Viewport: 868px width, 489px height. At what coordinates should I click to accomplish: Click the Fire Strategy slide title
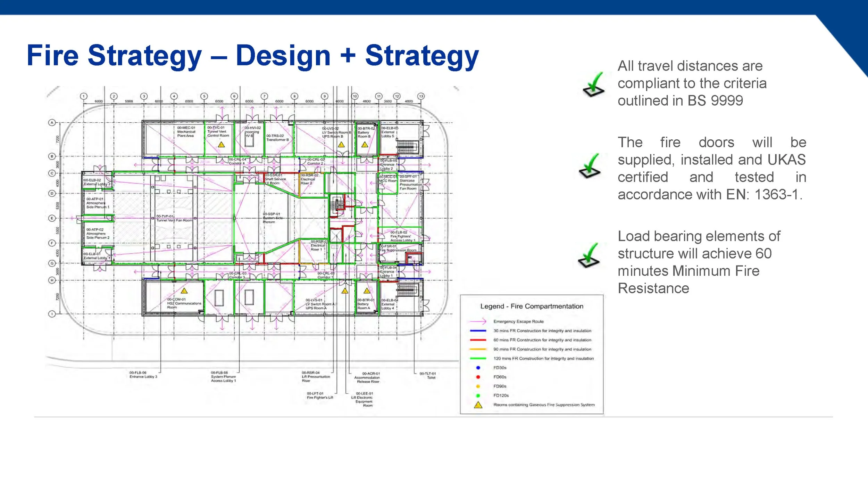pyautogui.click(x=252, y=56)
